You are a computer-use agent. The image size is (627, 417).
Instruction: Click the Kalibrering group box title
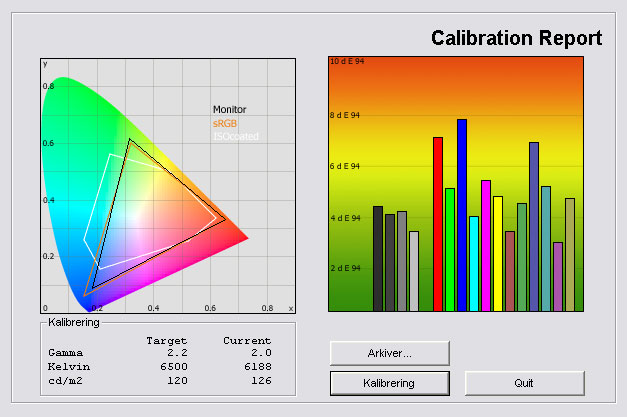(74, 322)
